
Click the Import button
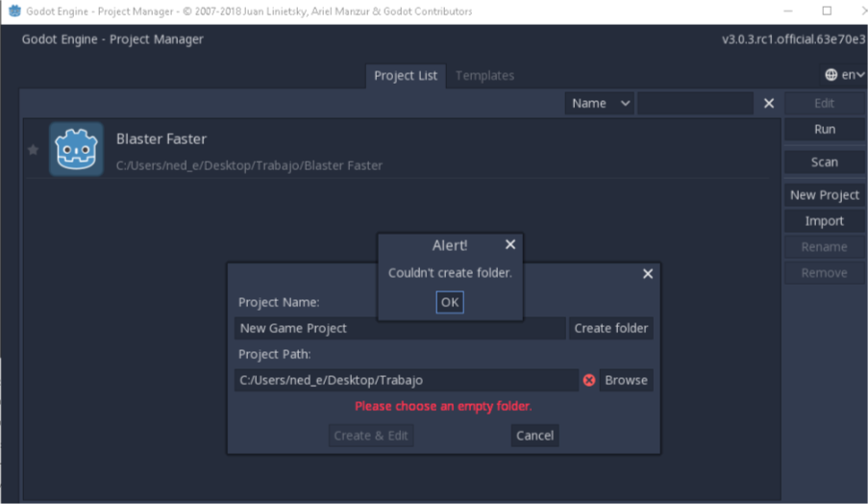click(825, 221)
